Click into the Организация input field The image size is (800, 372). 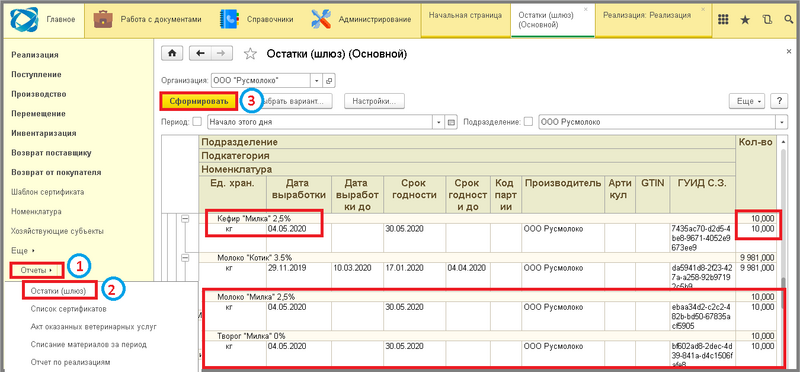click(x=260, y=81)
